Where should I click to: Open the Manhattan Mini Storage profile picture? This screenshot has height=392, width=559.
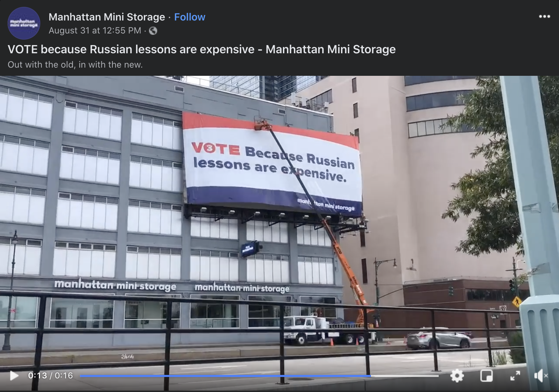[x=24, y=23]
